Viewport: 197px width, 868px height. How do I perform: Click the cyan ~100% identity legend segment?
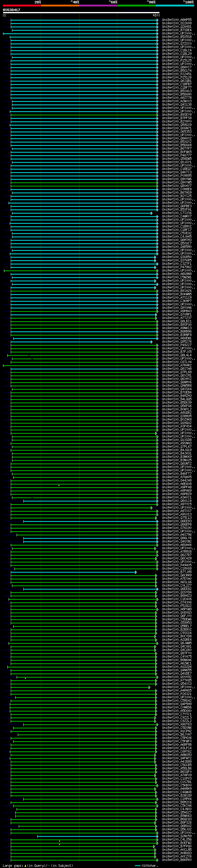(175, 6)
